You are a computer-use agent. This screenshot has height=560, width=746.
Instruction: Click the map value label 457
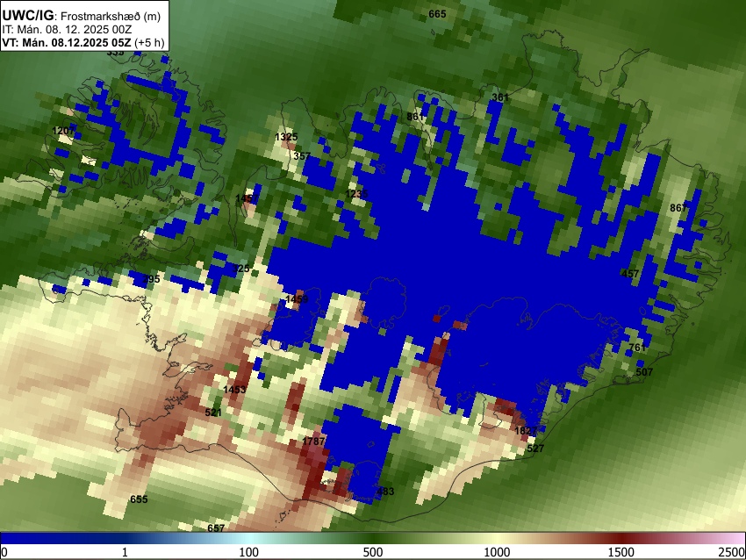(x=630, y=274)
